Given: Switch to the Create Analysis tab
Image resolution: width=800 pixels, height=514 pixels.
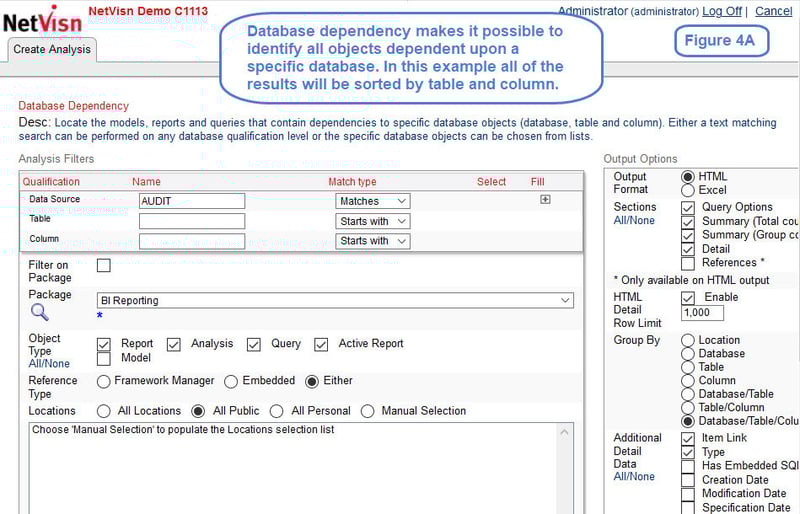Looking at the screenshot, I should pyautogui.click(x=52, y=50).
